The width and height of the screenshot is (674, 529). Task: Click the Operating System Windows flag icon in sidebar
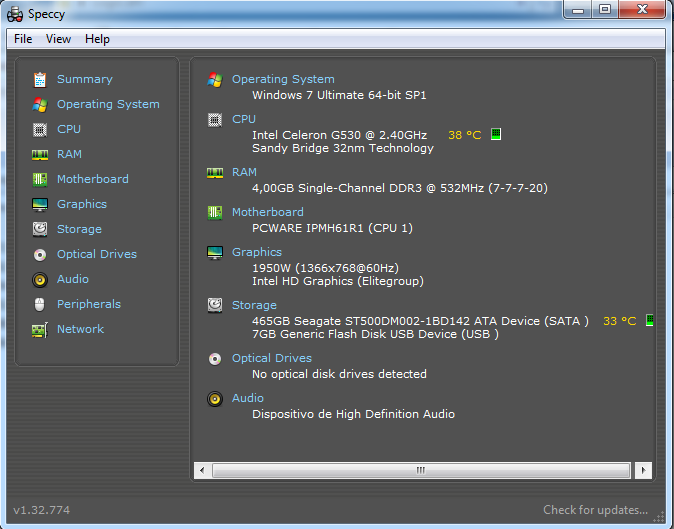coord(40,104)
